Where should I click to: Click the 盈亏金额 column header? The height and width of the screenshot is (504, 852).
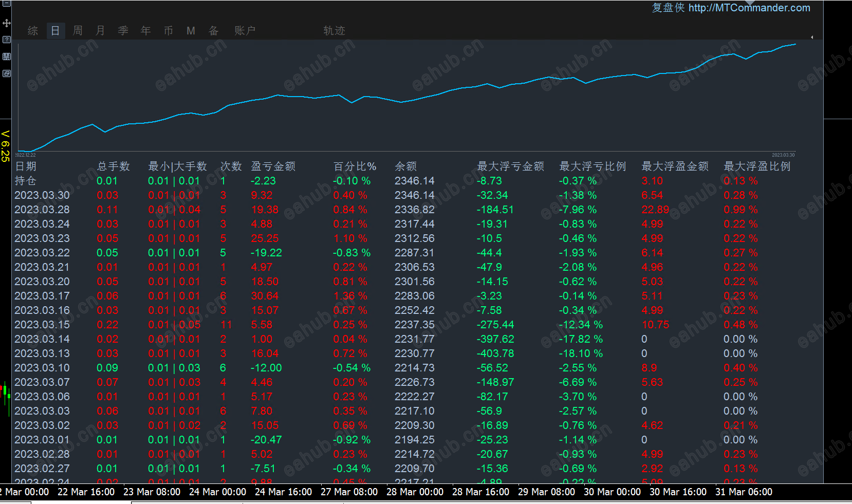pos(273,166)
